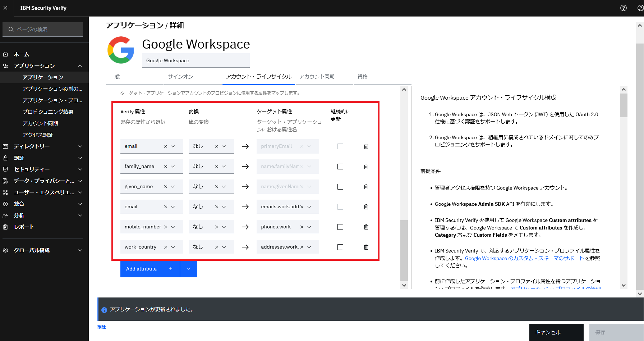This screenshot has width=644, height=341.
Task: Expand the ディレクトリー sidebar section
Action: pyautogui.click(x=80, y=146)
